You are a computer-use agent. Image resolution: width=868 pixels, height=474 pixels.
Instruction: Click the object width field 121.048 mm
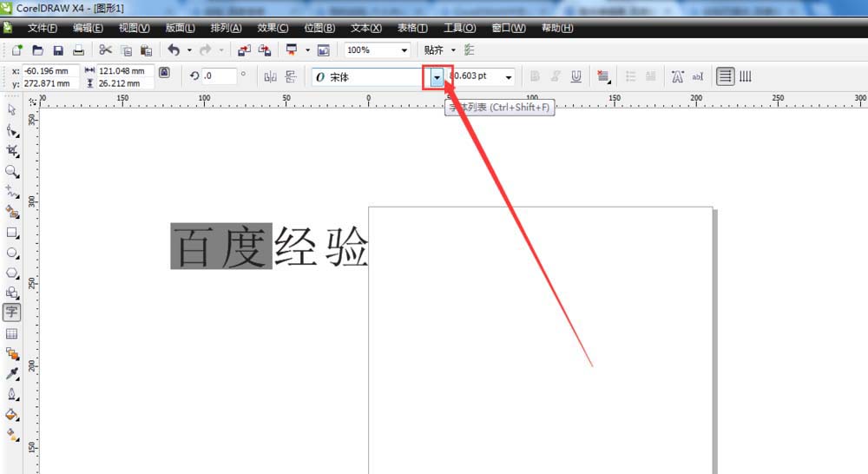[x=125, y=71]
